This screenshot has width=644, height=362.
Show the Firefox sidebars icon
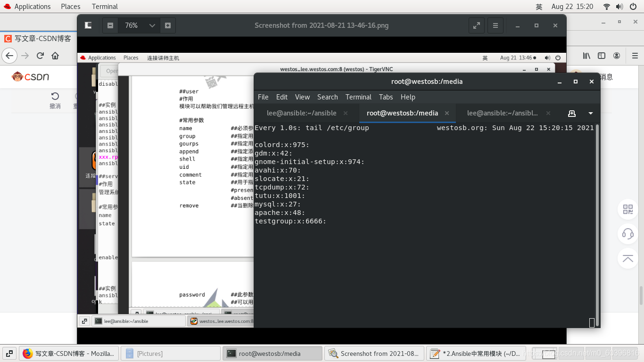602,56
